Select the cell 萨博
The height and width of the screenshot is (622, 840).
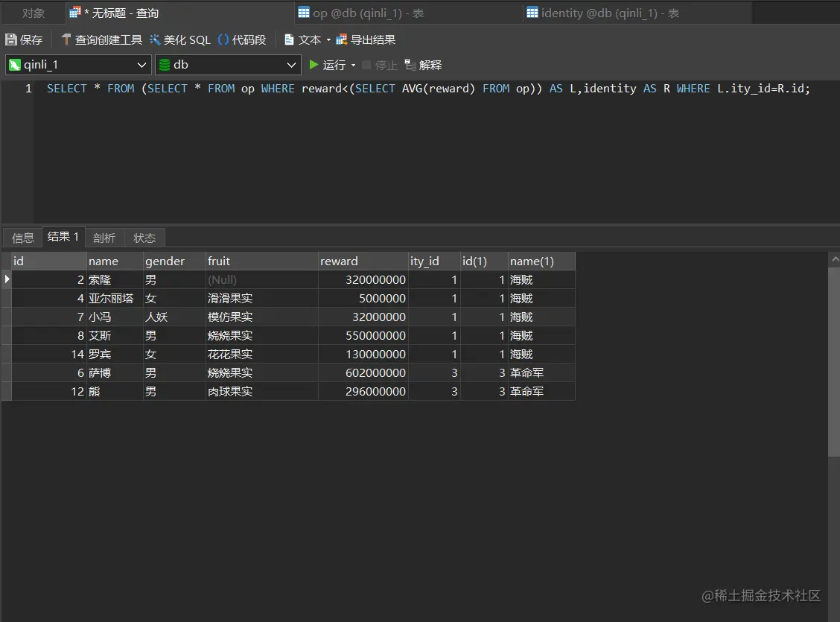(x=115, y=373)
